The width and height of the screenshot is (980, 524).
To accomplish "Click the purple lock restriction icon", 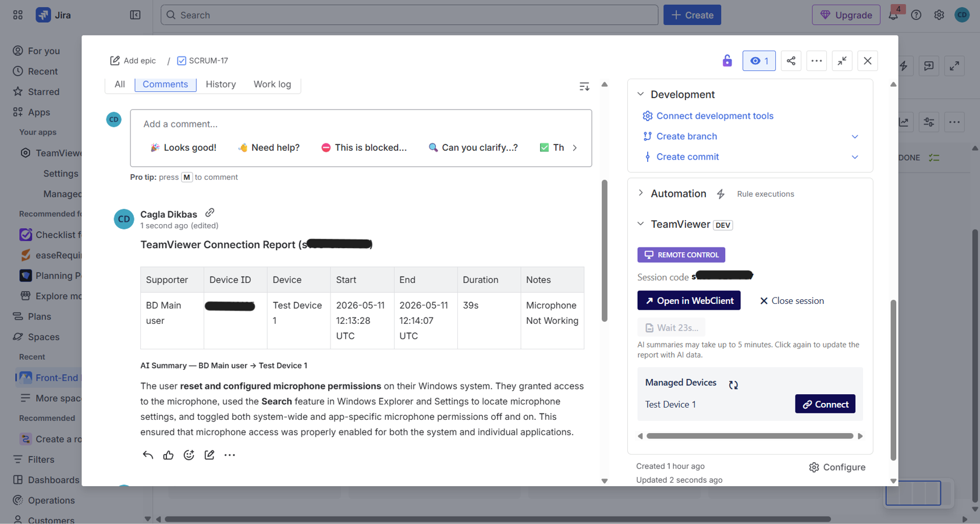I will pyautogui.click(x=727, y=61).
